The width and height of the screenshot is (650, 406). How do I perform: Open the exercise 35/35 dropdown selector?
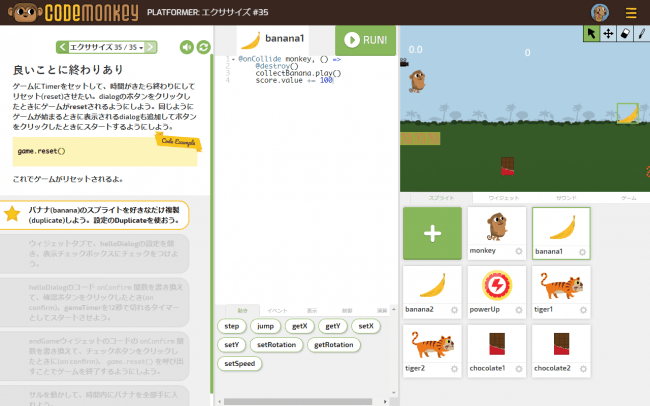[x=107, y=47]
